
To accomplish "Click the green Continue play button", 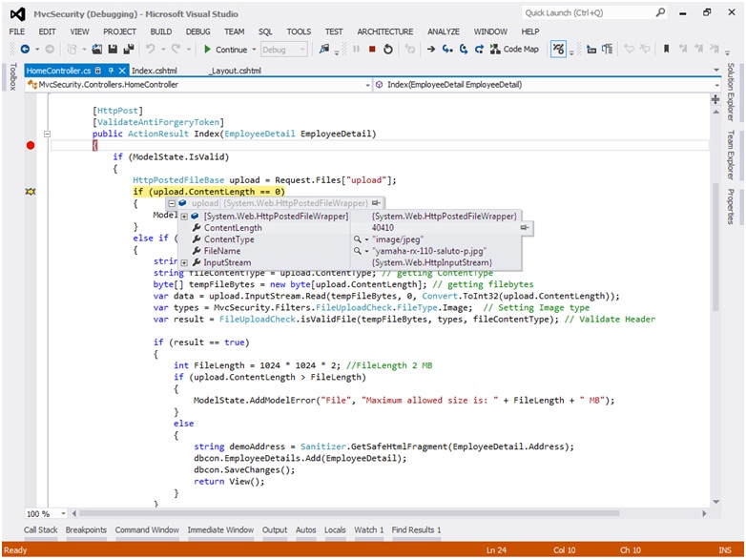I will pyautogui.click(x=207, y=49).
